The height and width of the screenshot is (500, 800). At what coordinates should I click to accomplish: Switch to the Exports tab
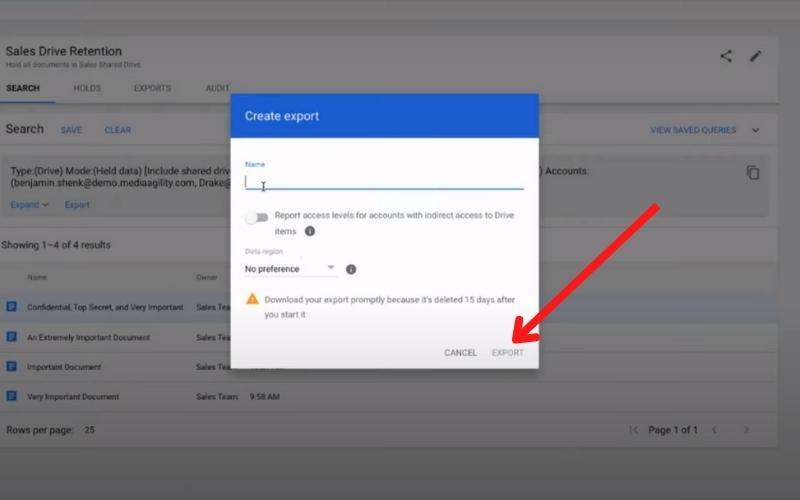pyautogui.click(x=152, y=88)
